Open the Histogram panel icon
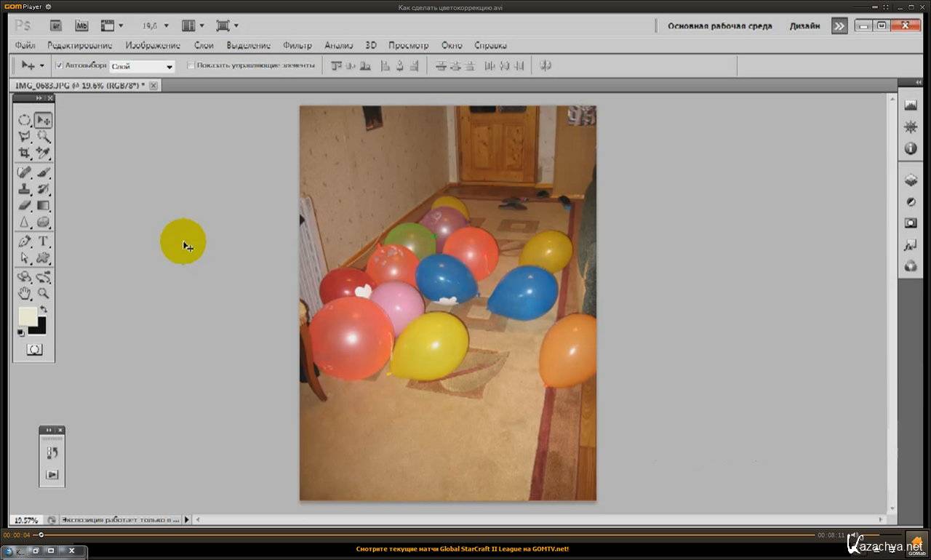This screenshot has width=931, height=560. (910, 105)
